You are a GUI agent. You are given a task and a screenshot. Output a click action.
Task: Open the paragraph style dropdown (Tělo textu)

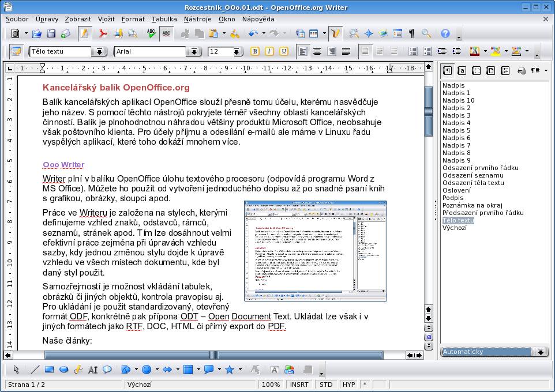pyautogui.click(x=99, y=52)
